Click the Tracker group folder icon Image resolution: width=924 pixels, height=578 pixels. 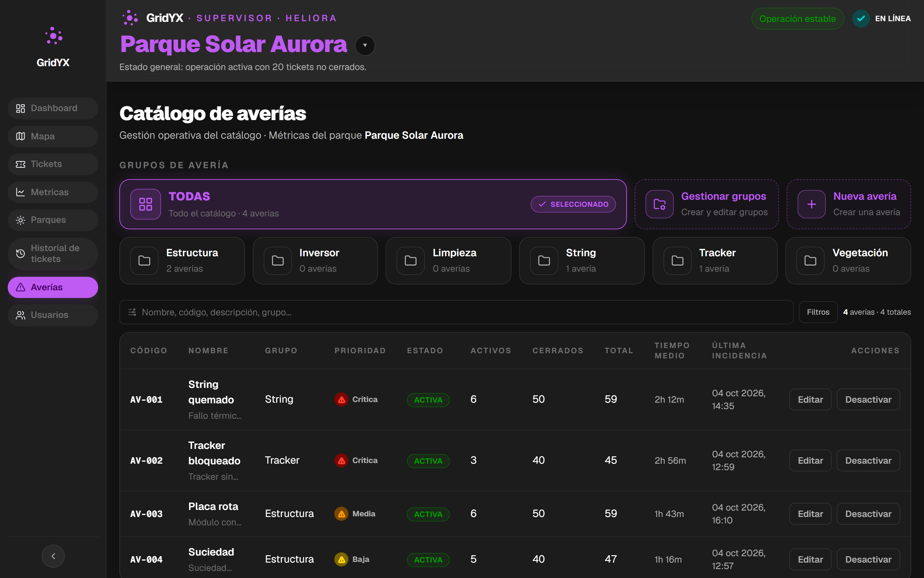pyautogui.click(x=677, y=261)
